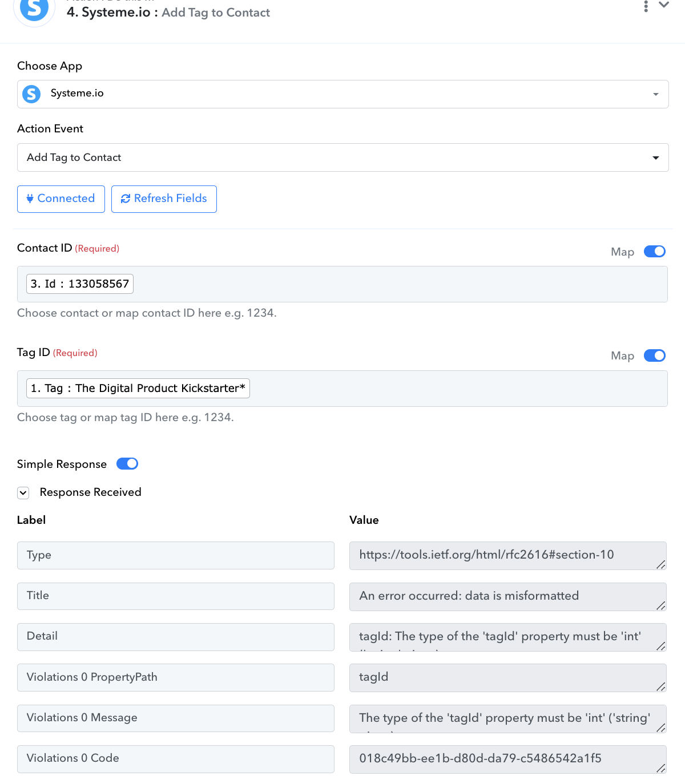Click the Violations 0 Code value field

click(508, 759)
